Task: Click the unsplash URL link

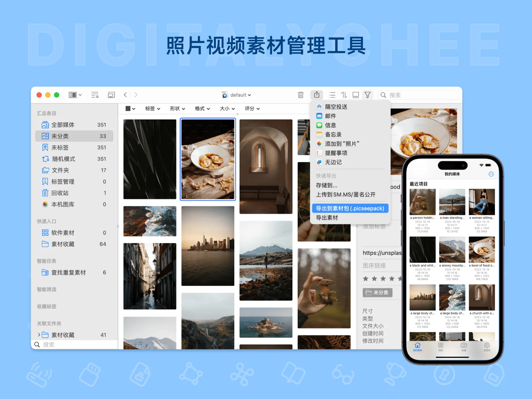Action: [x=382, y=253]
